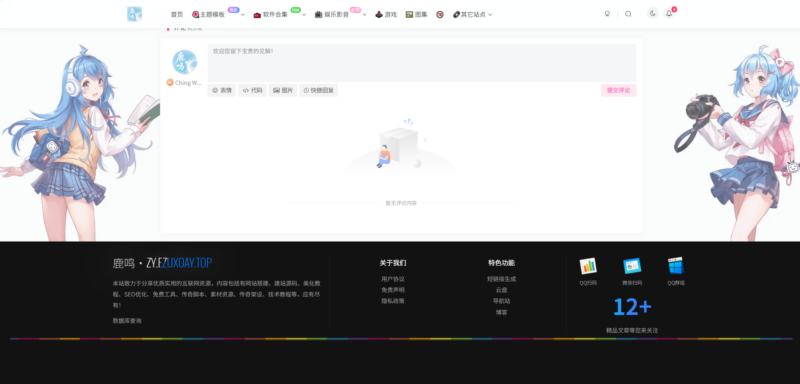
Task: Open the 云盘 footer link
Action: pyautogui.click(x=502, y=290)
